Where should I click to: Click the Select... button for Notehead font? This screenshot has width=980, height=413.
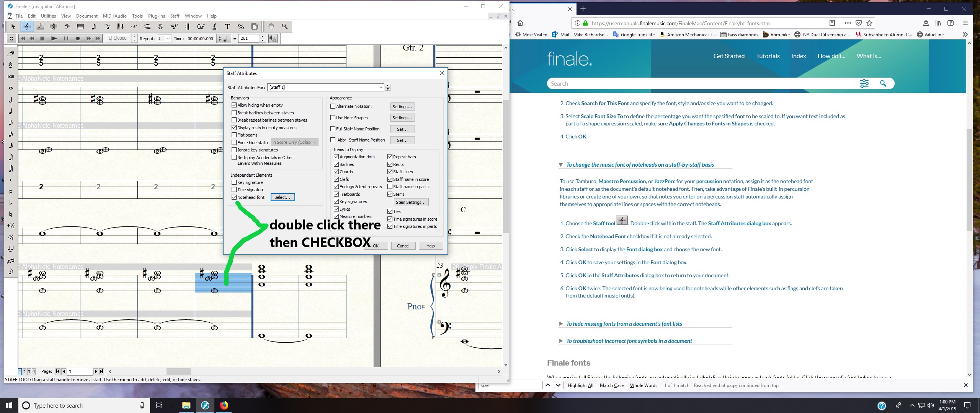coord(283,197)
